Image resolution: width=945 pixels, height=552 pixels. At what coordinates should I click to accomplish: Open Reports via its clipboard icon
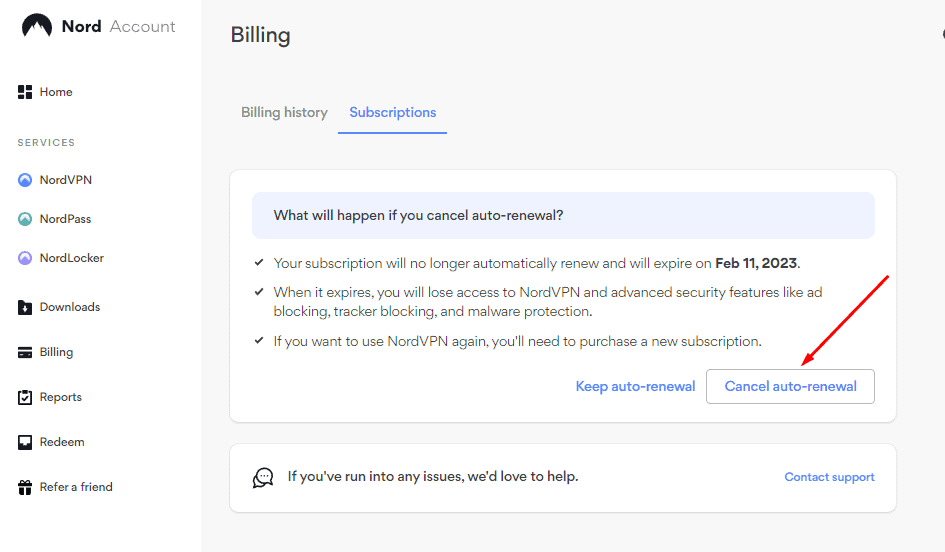pos(25,397)
